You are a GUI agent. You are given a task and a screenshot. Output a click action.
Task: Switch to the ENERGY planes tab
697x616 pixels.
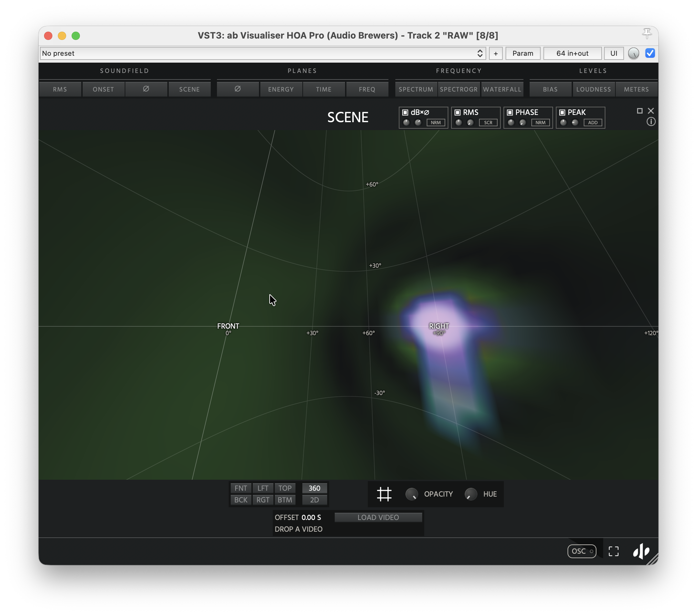point(281,89)
